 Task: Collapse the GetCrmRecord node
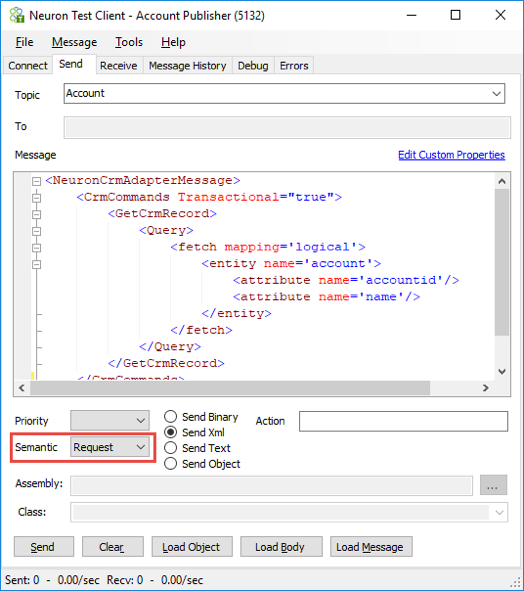[36, 214]
